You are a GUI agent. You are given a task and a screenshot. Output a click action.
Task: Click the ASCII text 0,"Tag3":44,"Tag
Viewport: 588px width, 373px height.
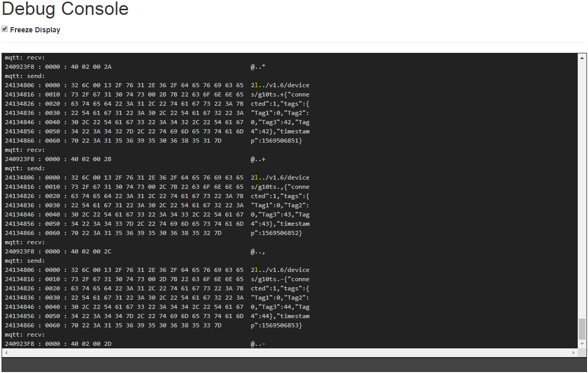280,307
